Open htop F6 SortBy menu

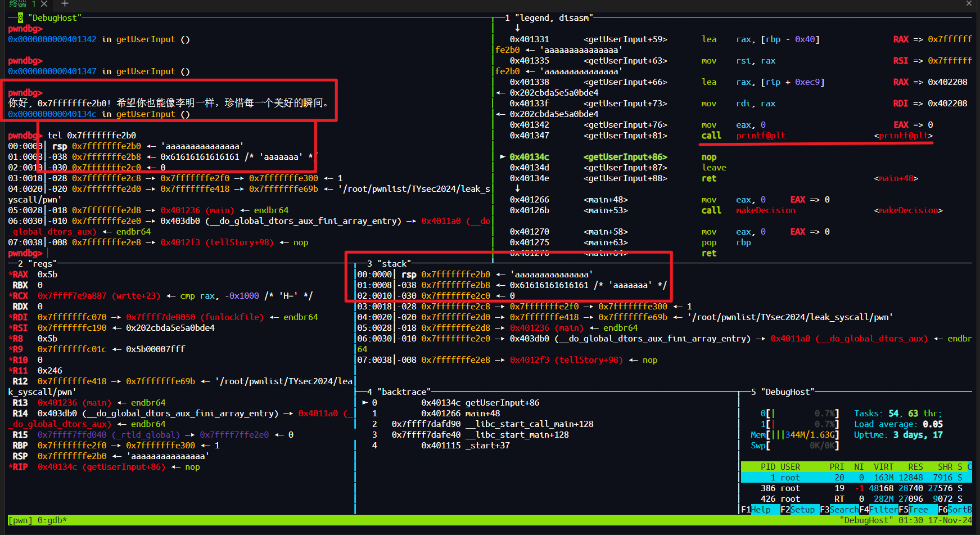point(955,510)
